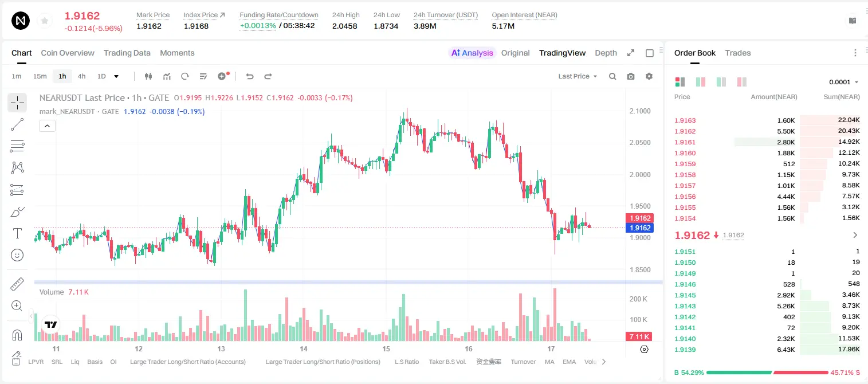This screenshot has width=868, height=384.
Task: Open the Last Price dropdown
Action: click(578, 76)
